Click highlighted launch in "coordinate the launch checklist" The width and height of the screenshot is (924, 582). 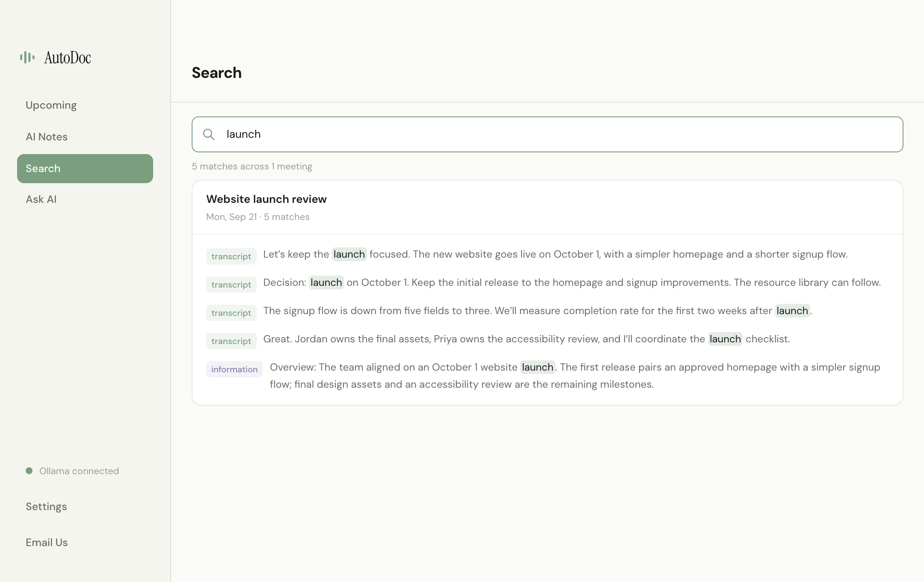tap(725, 339)
